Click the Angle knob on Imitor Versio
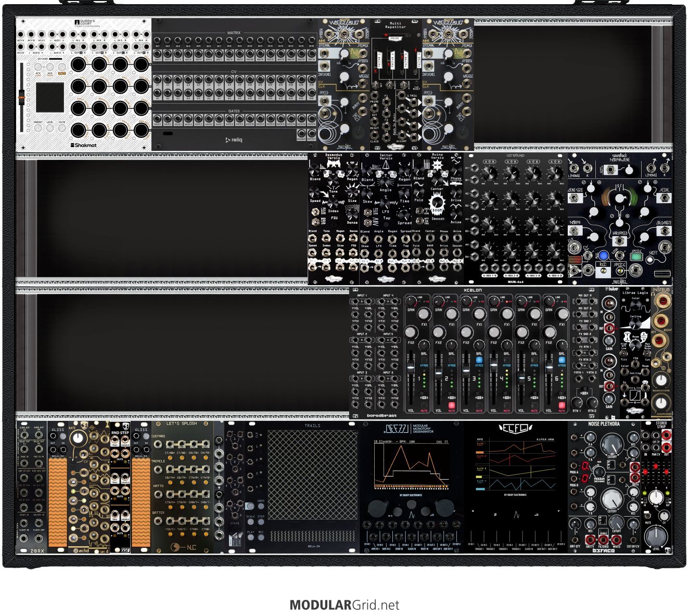Image resolution: width=690 pixels, height=616 pixels. (x=386, y=181)
